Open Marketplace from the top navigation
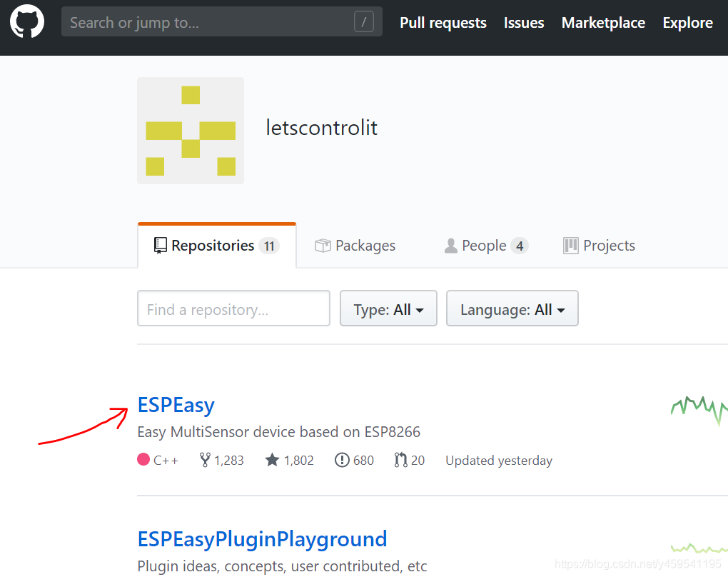The height and width of the screenshot is (577, 728). pyautogui.click(x=603, y=23)
